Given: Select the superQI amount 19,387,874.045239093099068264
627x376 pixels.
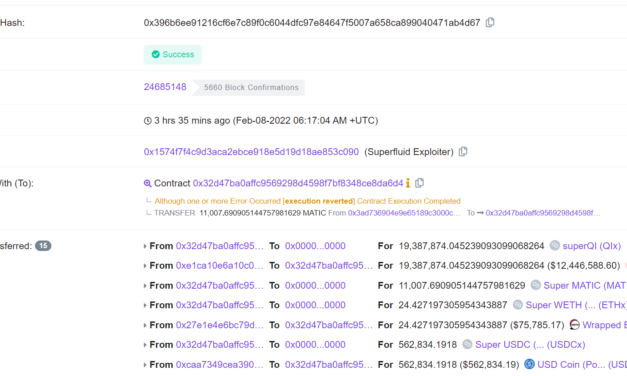Looking at the screenshot, I should click(471, 246).
